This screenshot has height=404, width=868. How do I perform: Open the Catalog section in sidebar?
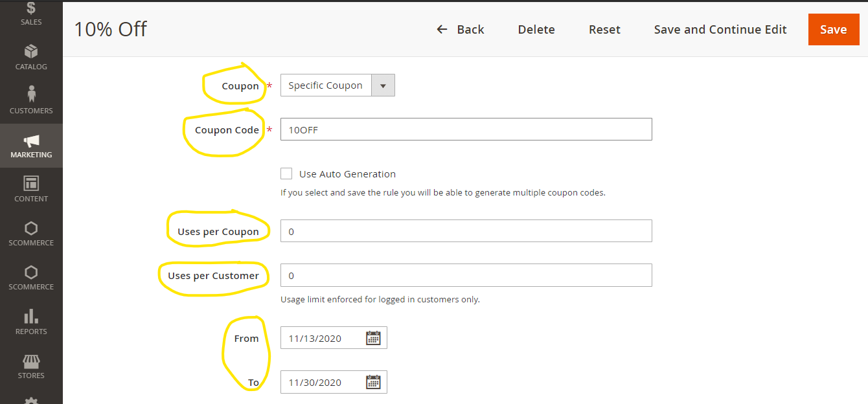point(31,58)
